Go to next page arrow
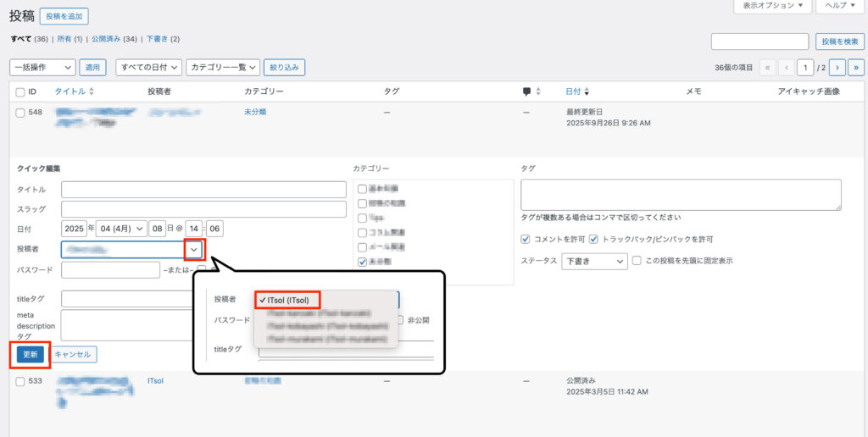The height and width of the screenshot is (437, 868). pos(837,67)
